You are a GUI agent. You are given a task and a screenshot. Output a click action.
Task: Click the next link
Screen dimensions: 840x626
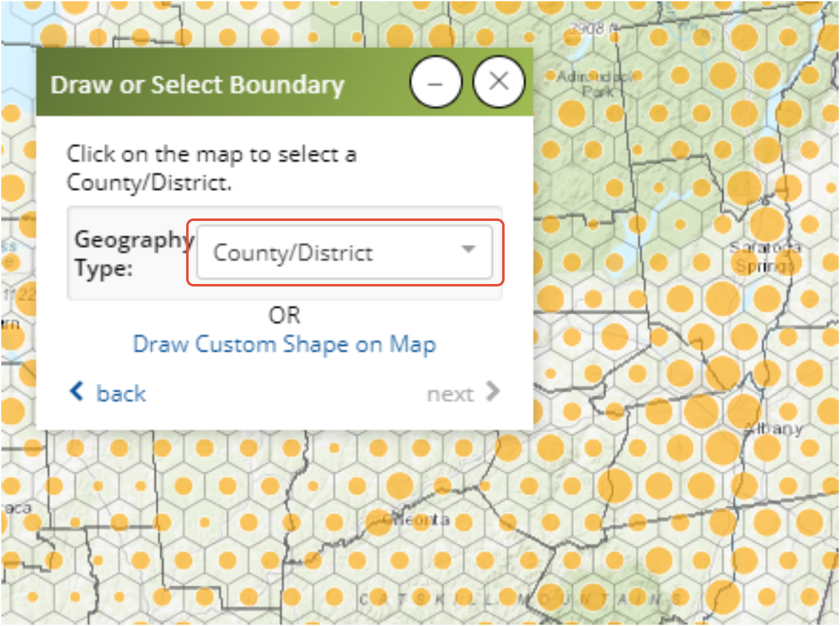point(463,393)
